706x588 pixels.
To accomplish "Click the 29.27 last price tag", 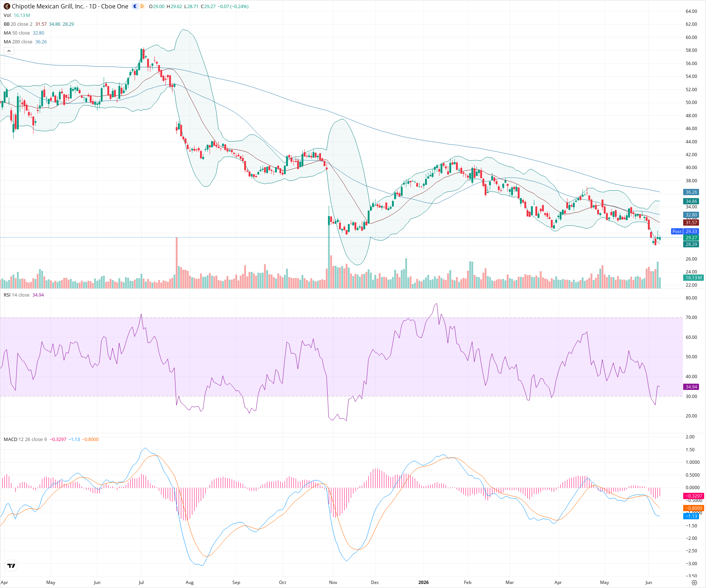I will 691,238.
